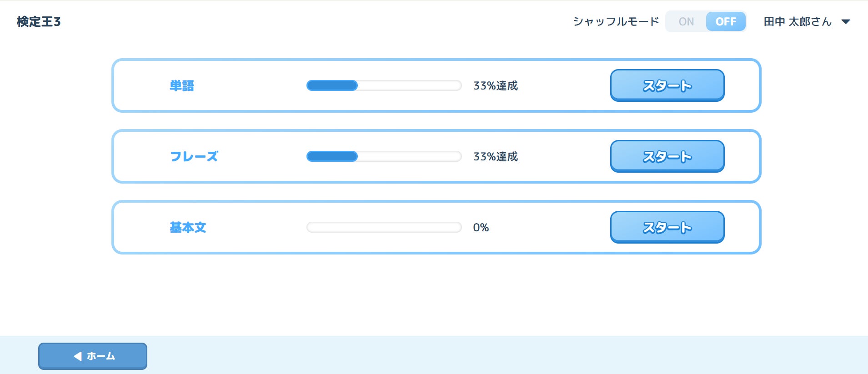868x374 pixels.
Task: Click the 基本文 0% text
Action: click(x=481, y=228)
